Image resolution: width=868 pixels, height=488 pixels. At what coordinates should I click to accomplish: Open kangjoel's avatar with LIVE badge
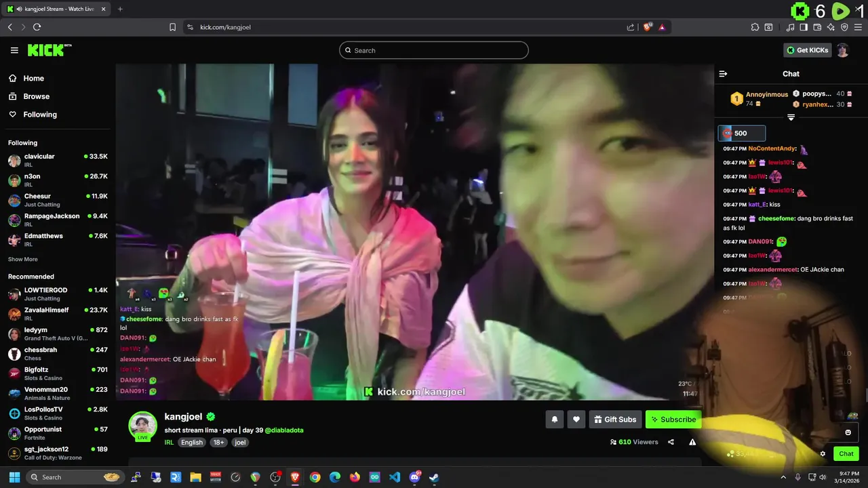[x=143, y=426]
